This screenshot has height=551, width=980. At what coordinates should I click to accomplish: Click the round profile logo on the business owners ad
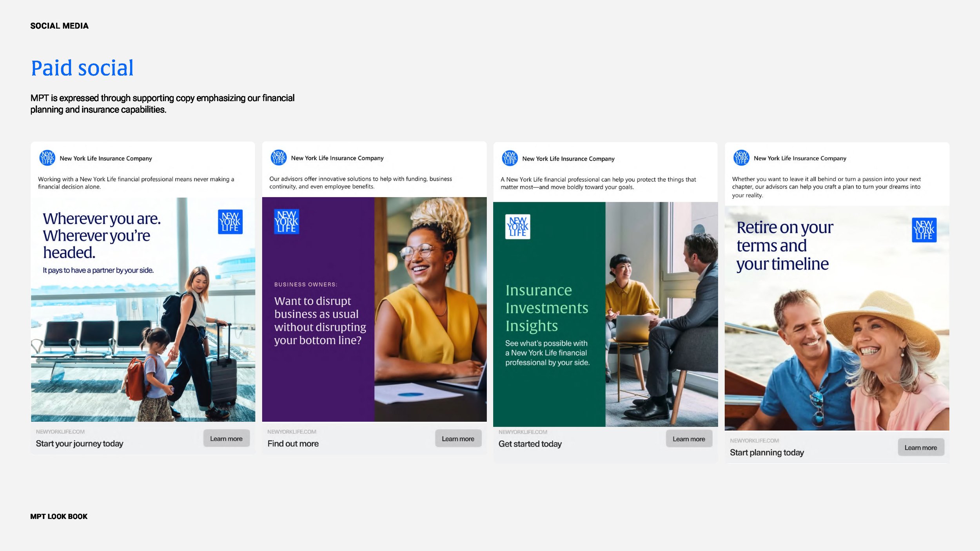point(279,158)
